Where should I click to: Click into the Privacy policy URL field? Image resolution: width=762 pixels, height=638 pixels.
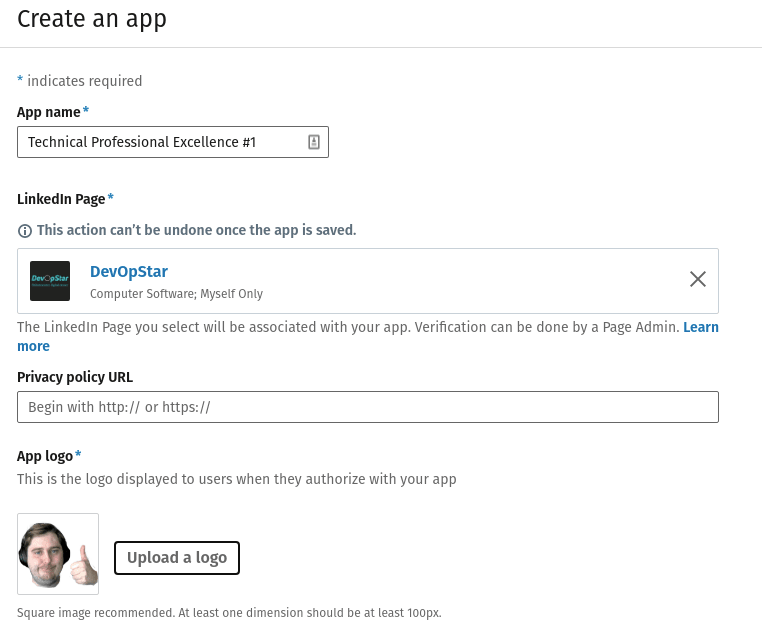pyautogui.click(x=367, y=407)
